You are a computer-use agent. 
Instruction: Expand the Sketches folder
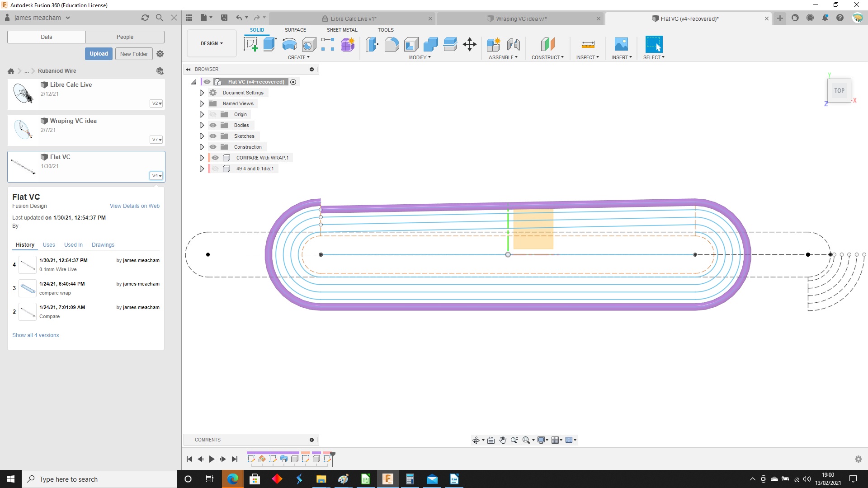click(x=202, y=136)
